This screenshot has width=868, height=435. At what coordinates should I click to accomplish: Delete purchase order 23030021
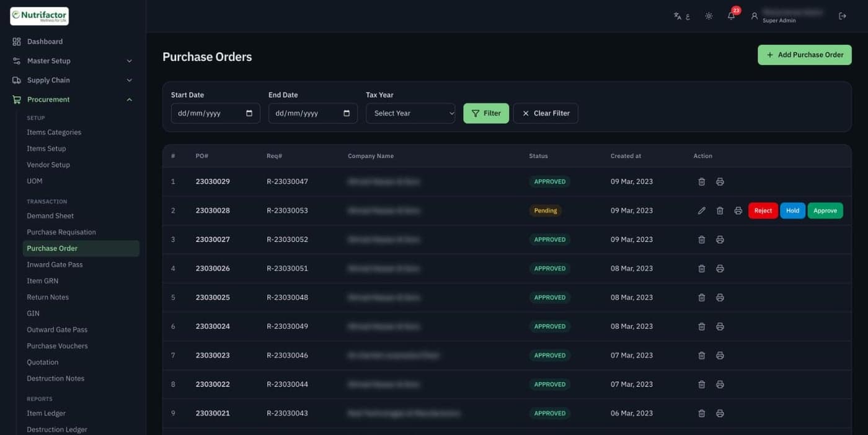[x=702, y=413]
